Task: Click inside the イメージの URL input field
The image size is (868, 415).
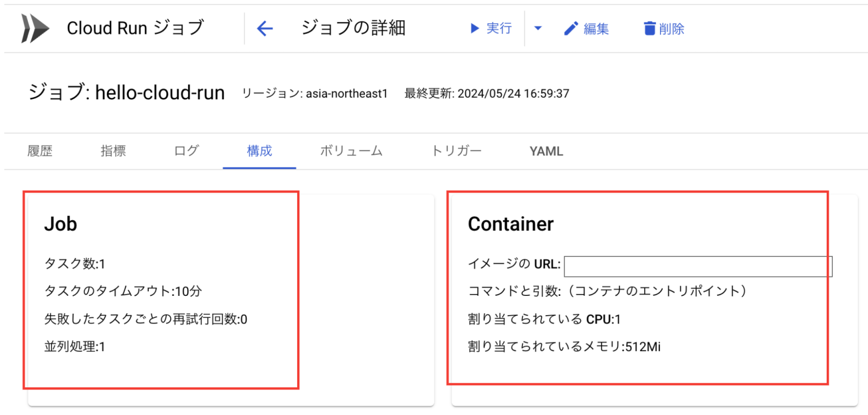Action: click(698, 266)
